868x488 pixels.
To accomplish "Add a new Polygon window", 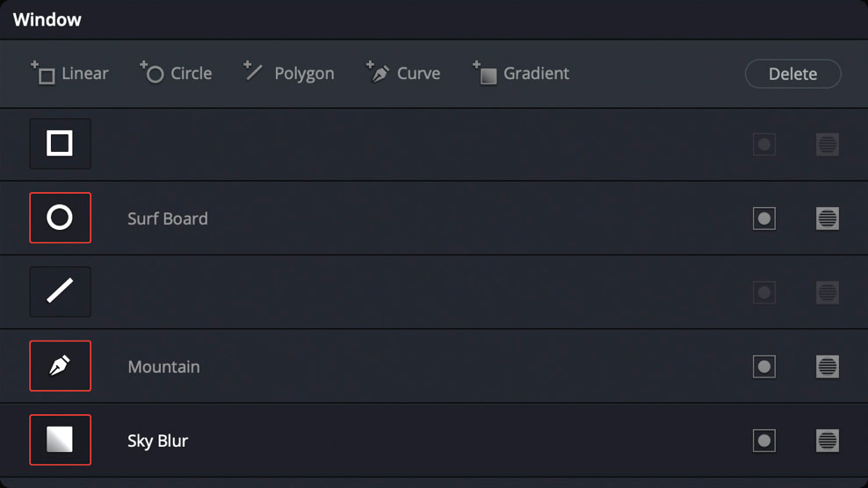I will [289, 74].
